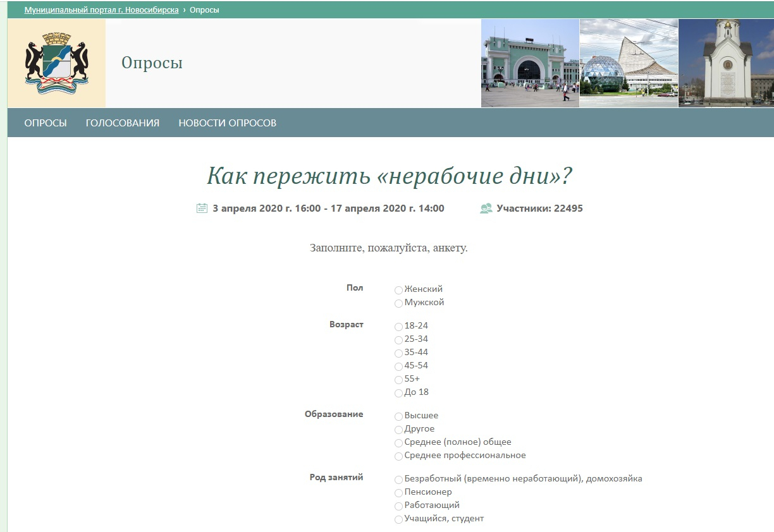Choose Среднее профессиональное education option
The image size is (774, 532).
(x=398, y=456)
